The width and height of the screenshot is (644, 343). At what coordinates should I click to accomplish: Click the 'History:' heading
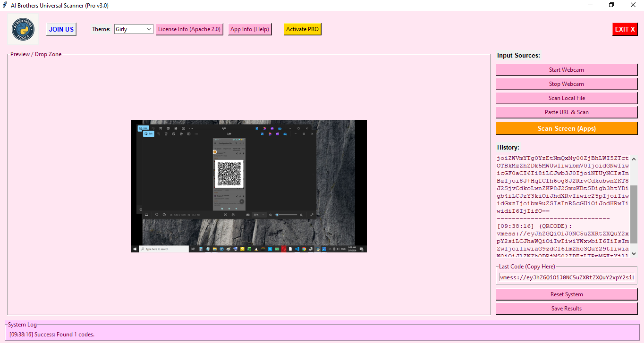[508, 147]
